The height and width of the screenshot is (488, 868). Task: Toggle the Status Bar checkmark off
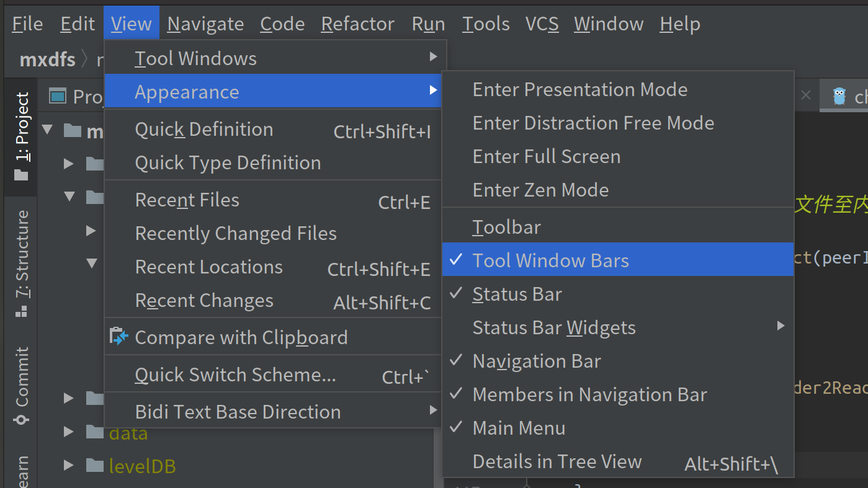517,294
